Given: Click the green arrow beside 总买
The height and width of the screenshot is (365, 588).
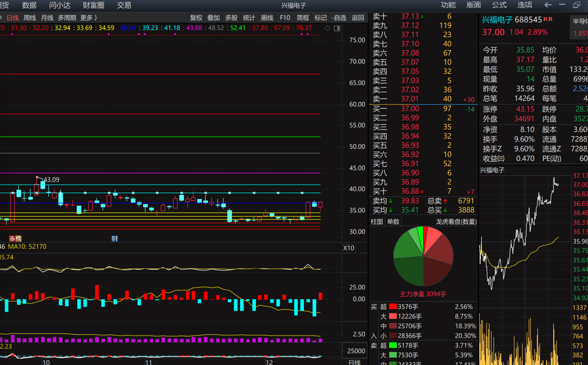Looking at the screenshot, I should [445, 210].
